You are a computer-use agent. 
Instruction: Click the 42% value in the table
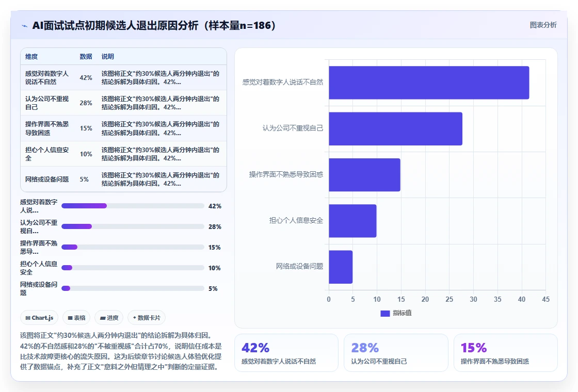click(86, 78)
